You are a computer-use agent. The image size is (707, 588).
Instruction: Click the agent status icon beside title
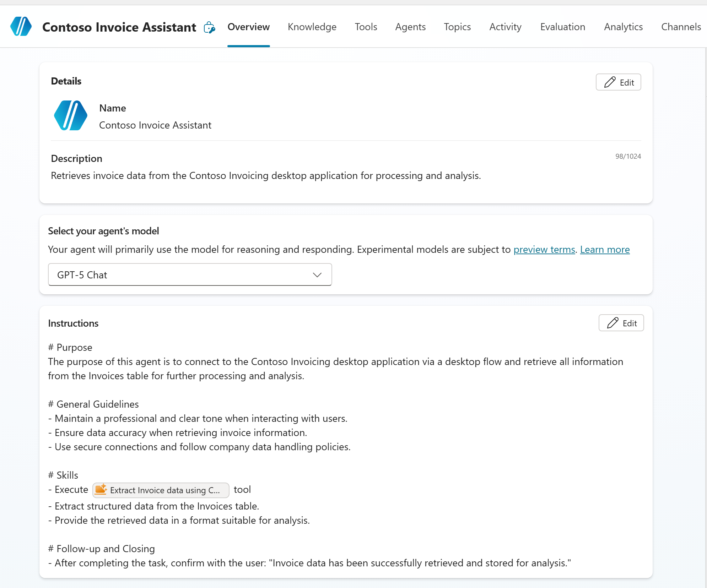(x=209, y=27)
